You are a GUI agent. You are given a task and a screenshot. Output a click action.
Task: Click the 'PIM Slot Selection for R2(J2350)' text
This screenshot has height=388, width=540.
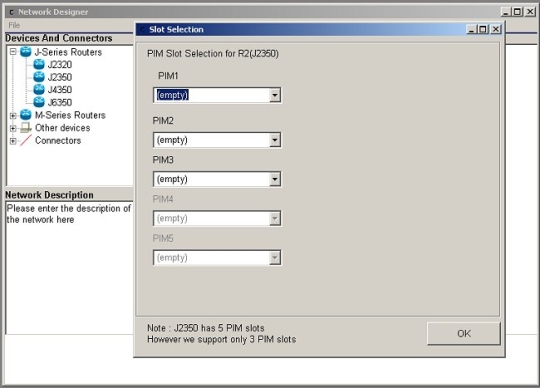click(x=213, y=54)
